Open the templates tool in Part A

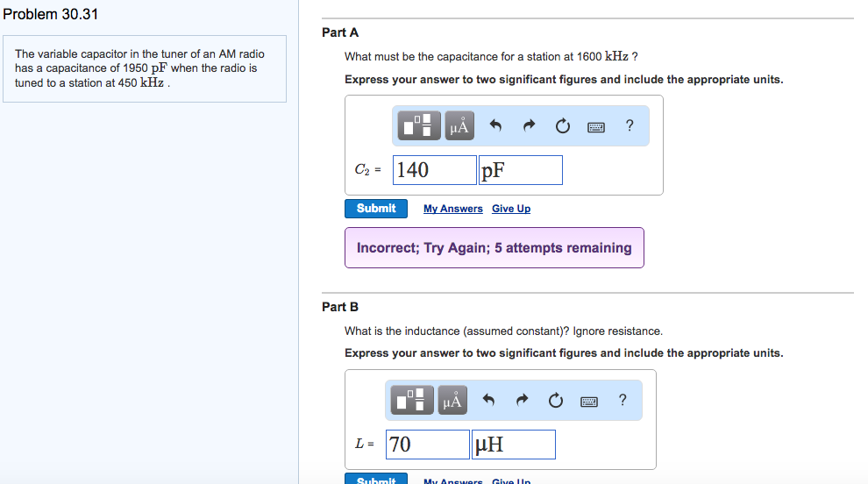tap(421, 126)
